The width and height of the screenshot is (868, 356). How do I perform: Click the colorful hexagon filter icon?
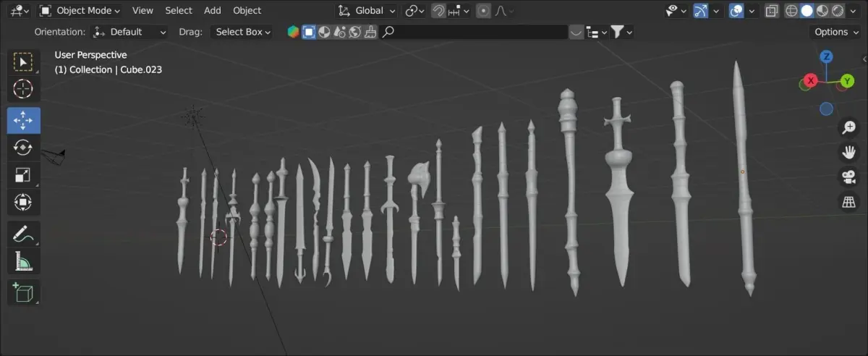pos(293,32)
